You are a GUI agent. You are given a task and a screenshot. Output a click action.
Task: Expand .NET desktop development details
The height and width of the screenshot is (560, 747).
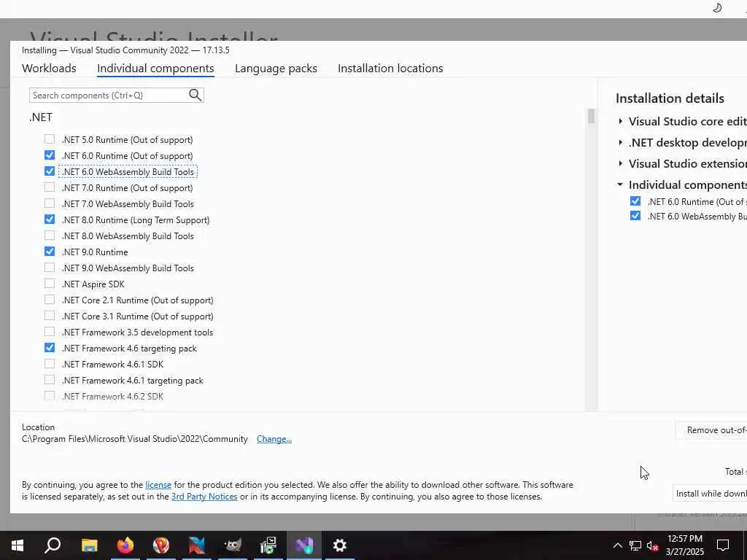pos(620,142)
